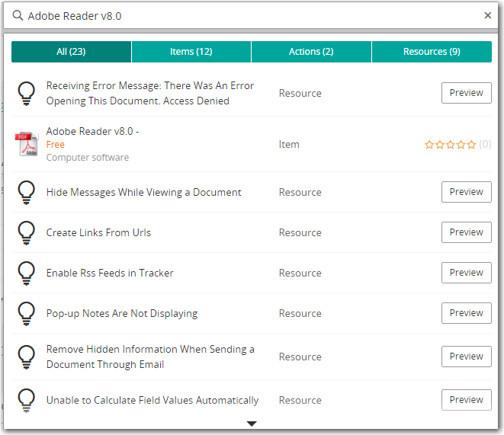This screenshot has height=435, width=504.
Task: Preview Enable Rss Feeds in Tracker
Action: pos(467,273)
